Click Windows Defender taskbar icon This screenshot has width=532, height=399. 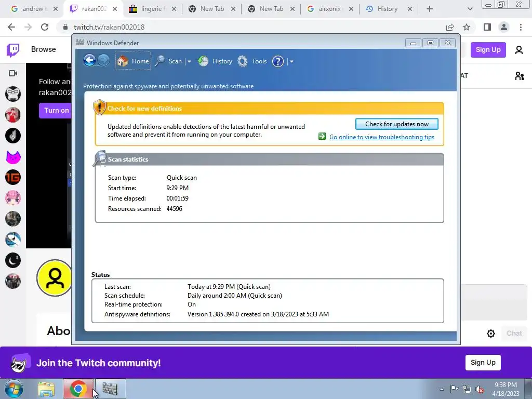tap(110, 389)
